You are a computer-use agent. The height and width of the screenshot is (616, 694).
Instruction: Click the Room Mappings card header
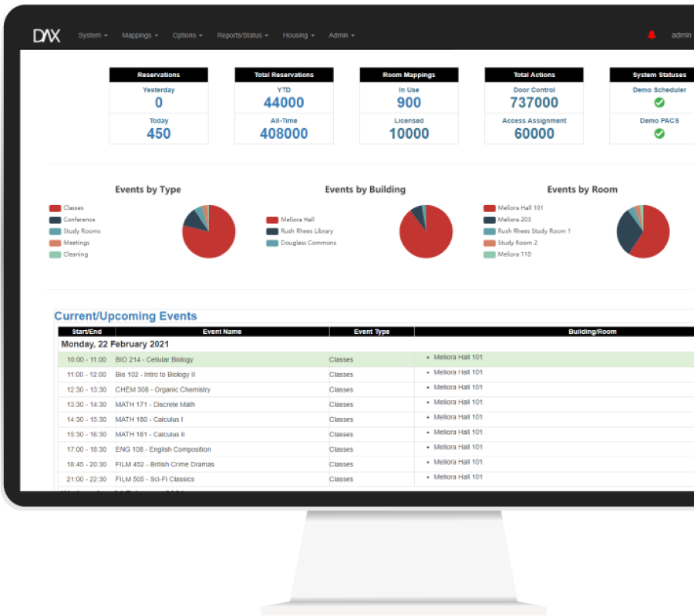click(x=409, y=75)
